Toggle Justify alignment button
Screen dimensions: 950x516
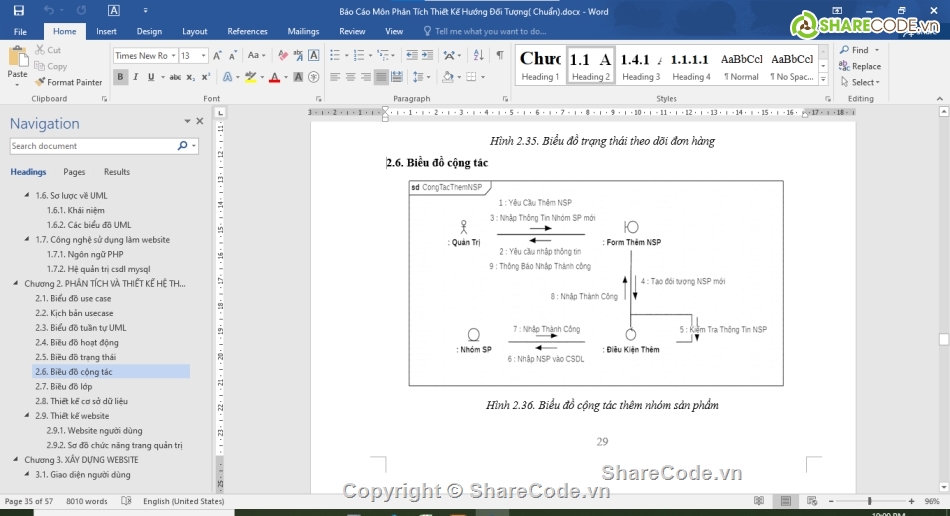coord(382,77)
